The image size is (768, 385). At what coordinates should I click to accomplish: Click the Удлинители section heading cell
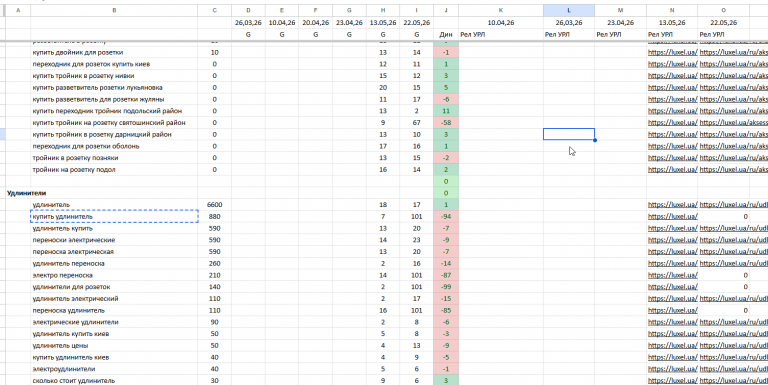pos(26,193)
